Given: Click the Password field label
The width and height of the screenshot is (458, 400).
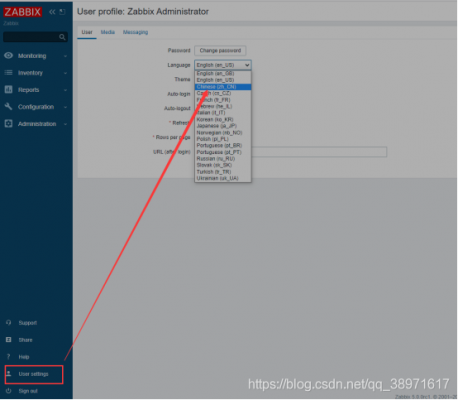Looking at the screenshot, I should [x=179, y=50].
